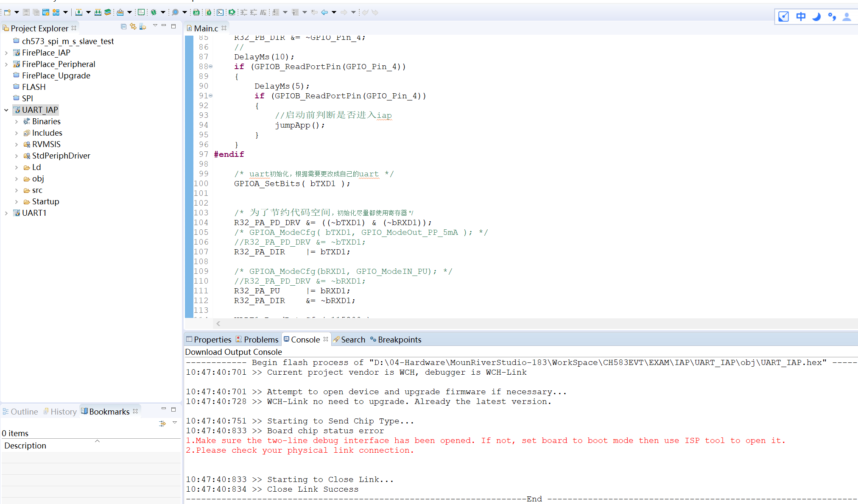This screenshot has width=858, height=504.
Task: Switch to the History tab
Action: [60, 412]
